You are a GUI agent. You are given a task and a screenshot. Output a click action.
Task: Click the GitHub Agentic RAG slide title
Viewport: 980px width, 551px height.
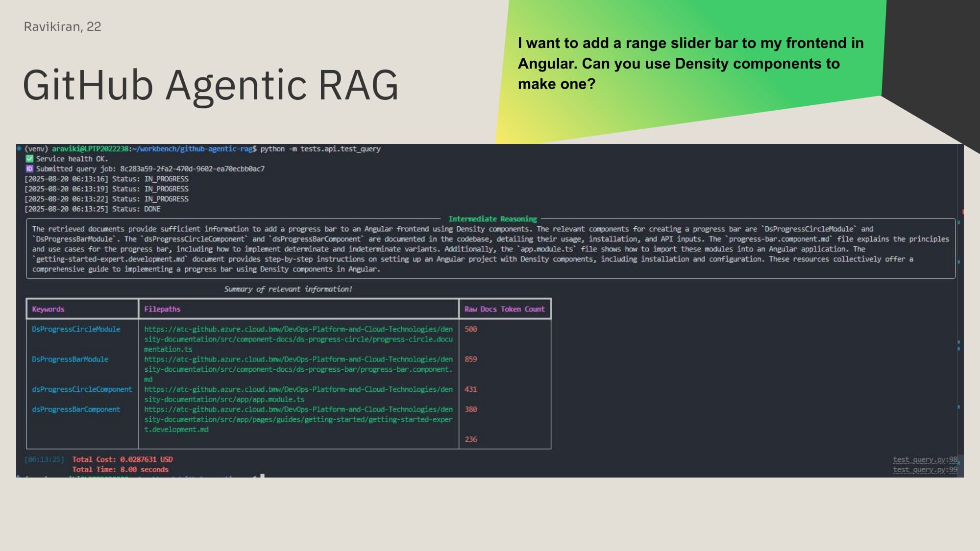point(211,85)
